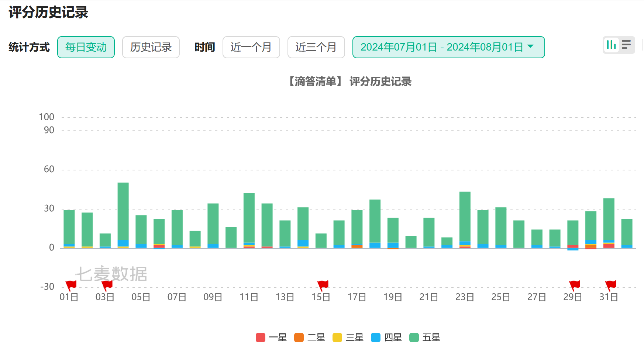Click red flag marker at 03日
The width and height of the screenshot is (644, 353).
pos(107,285)
